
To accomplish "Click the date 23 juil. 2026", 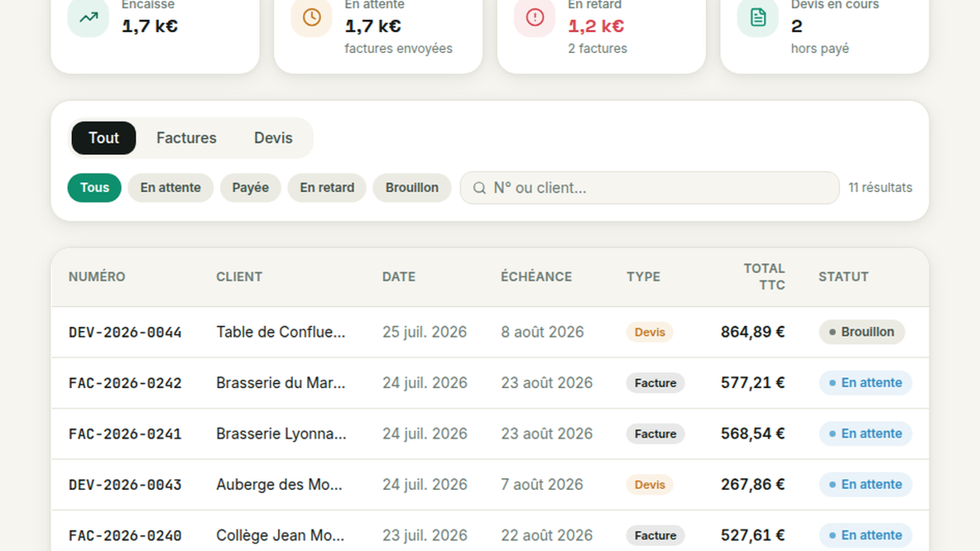I will 425,535.
